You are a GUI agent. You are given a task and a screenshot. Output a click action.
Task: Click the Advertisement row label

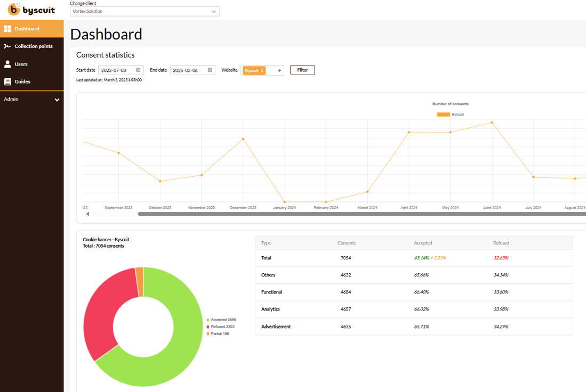click(x=276, y=326)
